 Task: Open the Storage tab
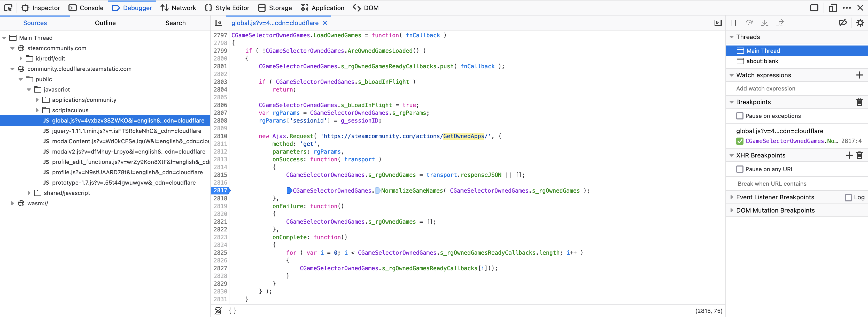(275, 8)
